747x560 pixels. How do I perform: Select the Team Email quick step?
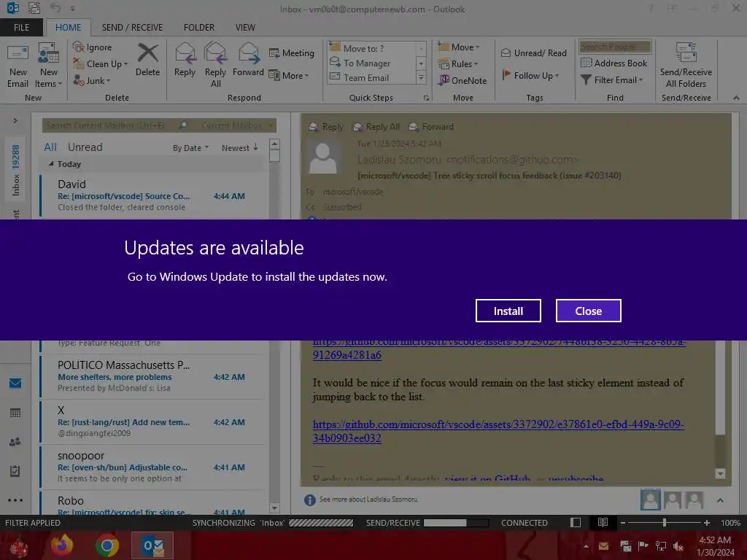(x=371, y=77)
